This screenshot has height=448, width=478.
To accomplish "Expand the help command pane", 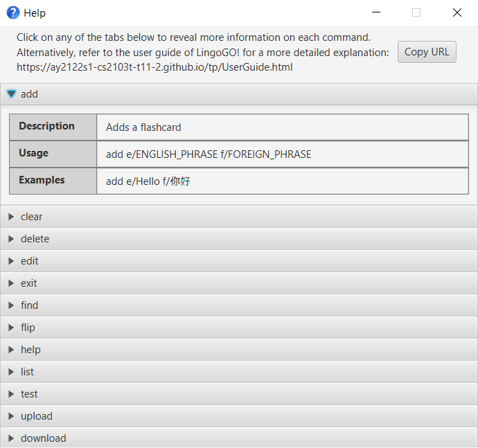I will 30,350.
